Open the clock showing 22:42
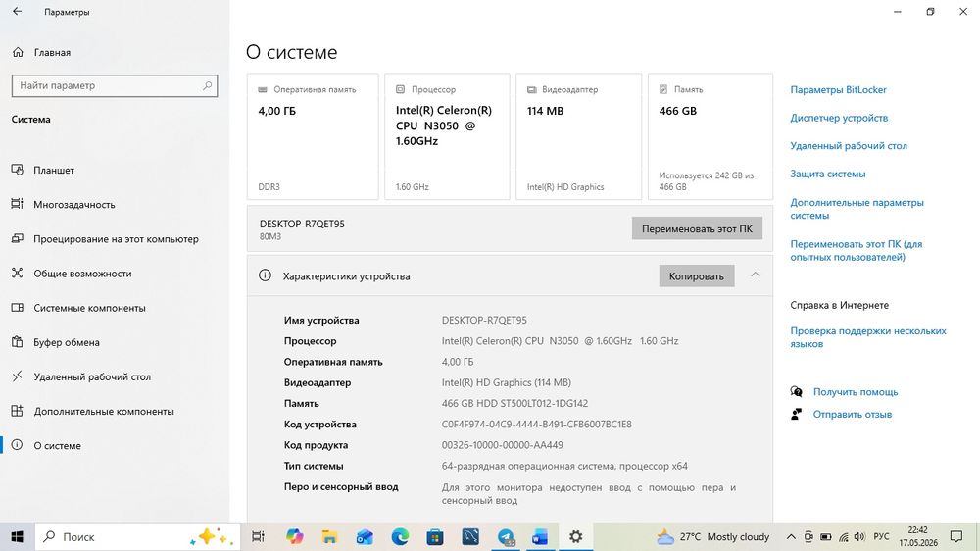Image resolution: width=980 pixels, height=551 pixels. (918, 536)
